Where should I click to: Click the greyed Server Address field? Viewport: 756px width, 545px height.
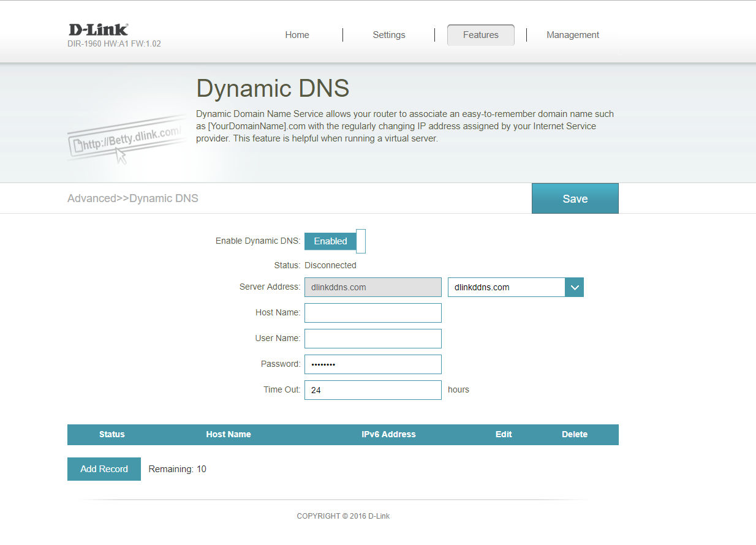373,287
